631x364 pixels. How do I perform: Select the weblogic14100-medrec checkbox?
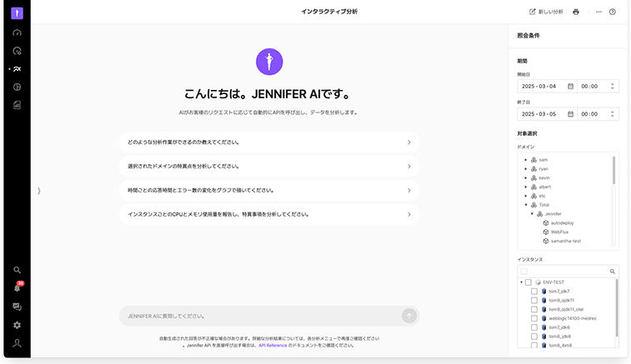pyautogui.click(x=534, y=318)
